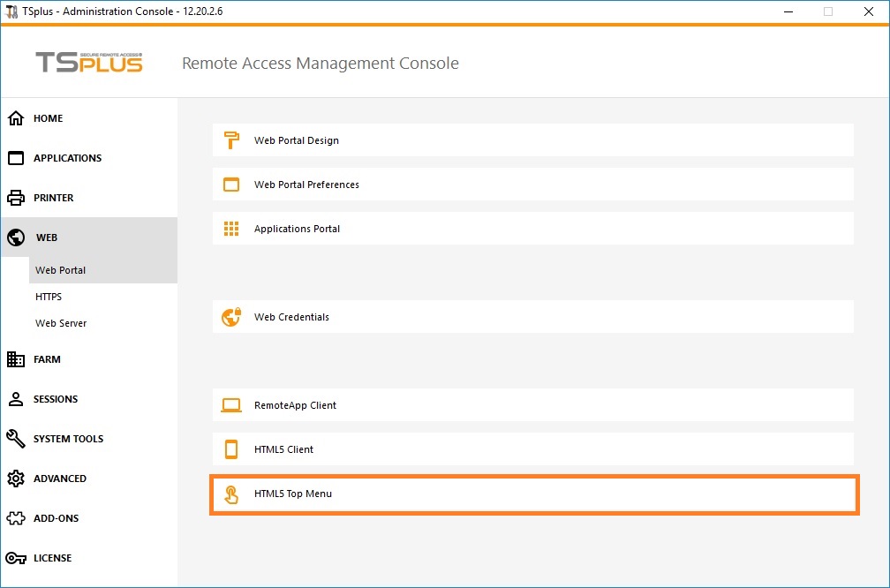Click the System Tools wrench icon
The height and width of the screenshot is (588, 890).
[x=16, y=439]
